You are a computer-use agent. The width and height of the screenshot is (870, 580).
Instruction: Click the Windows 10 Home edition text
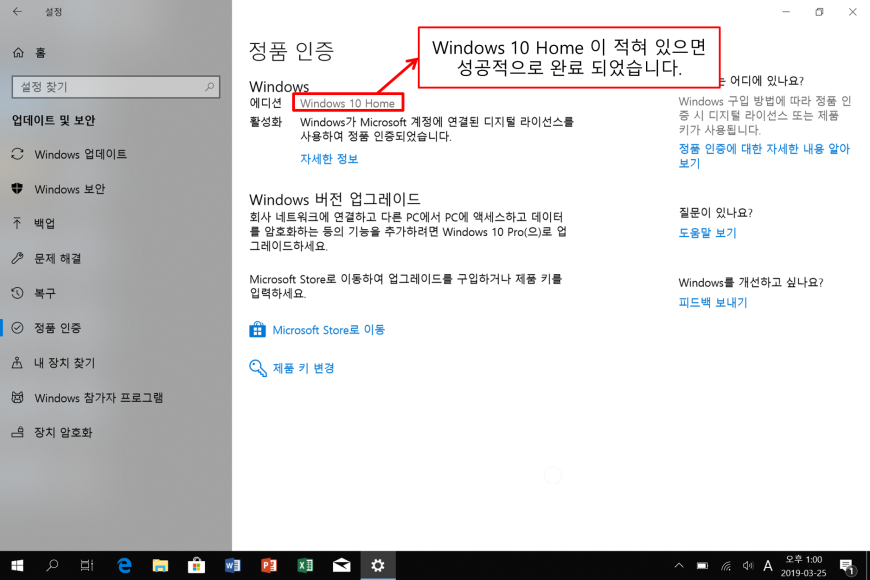click(x=347, y=103)
